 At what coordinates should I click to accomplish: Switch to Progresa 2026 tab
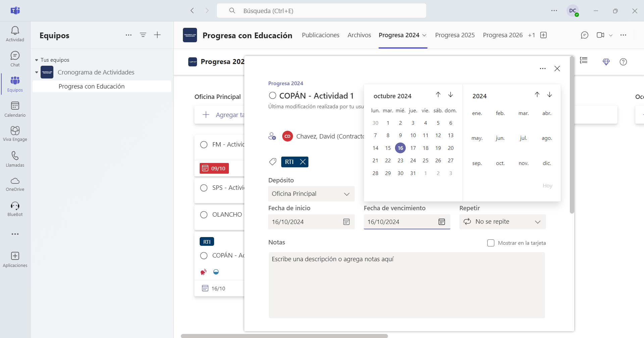pyautogui.click(x=503, y=35)
